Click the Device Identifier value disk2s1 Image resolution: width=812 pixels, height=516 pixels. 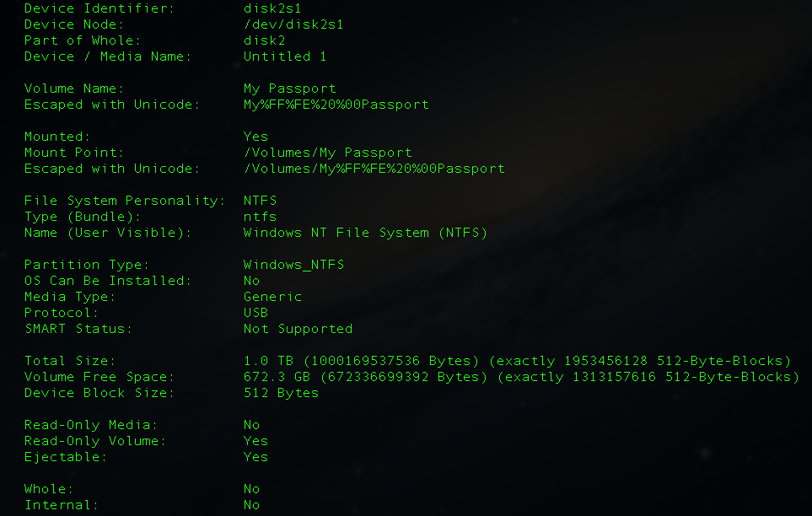click(272, 8)
